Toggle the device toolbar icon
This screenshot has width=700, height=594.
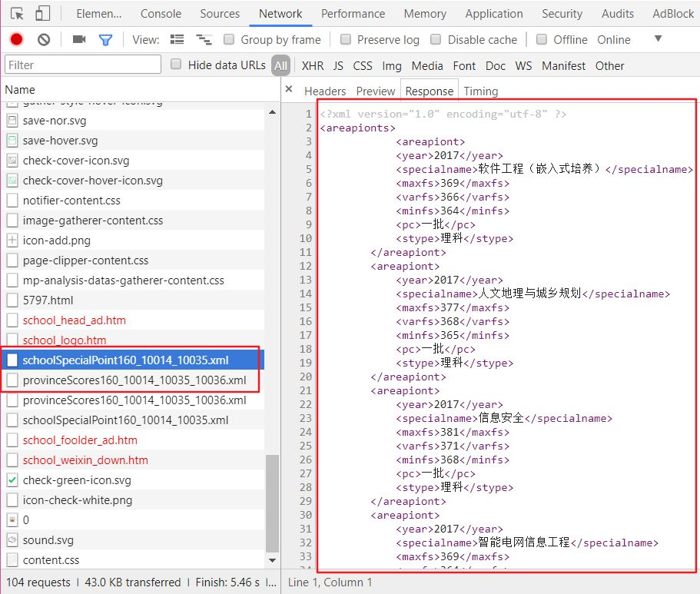pyautogui.click(x=42, y=13)
